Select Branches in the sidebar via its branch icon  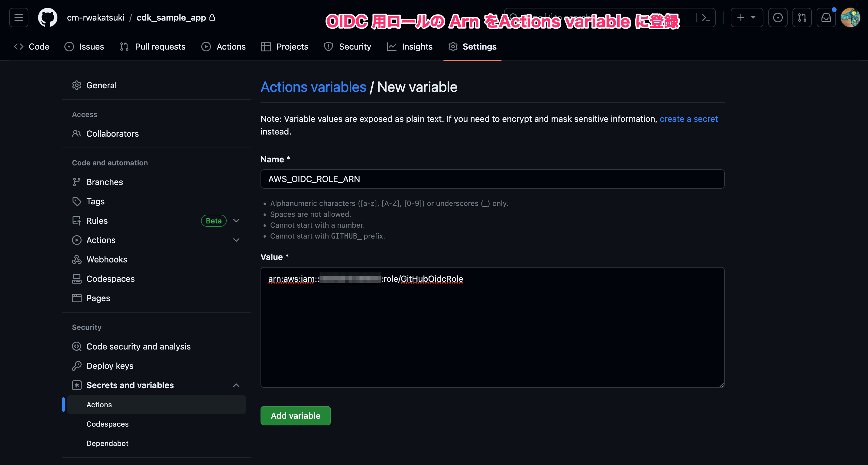(x=77, y=182)
